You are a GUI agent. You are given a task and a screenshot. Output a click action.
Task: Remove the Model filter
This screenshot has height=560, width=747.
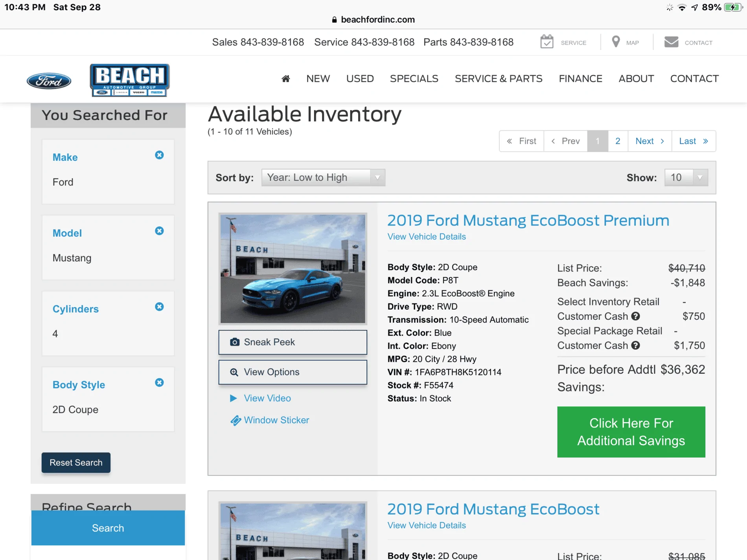pos(159,231)
